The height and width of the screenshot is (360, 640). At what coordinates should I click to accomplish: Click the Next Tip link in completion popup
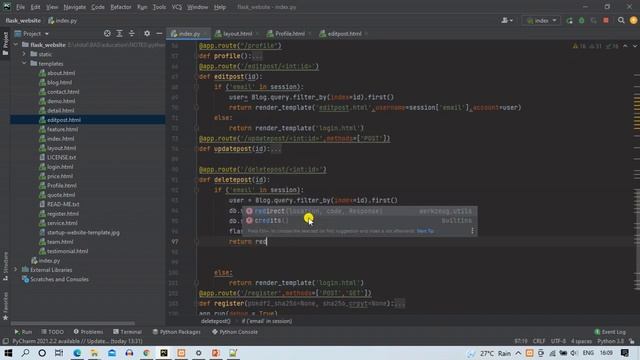click(x=425, y=231)
